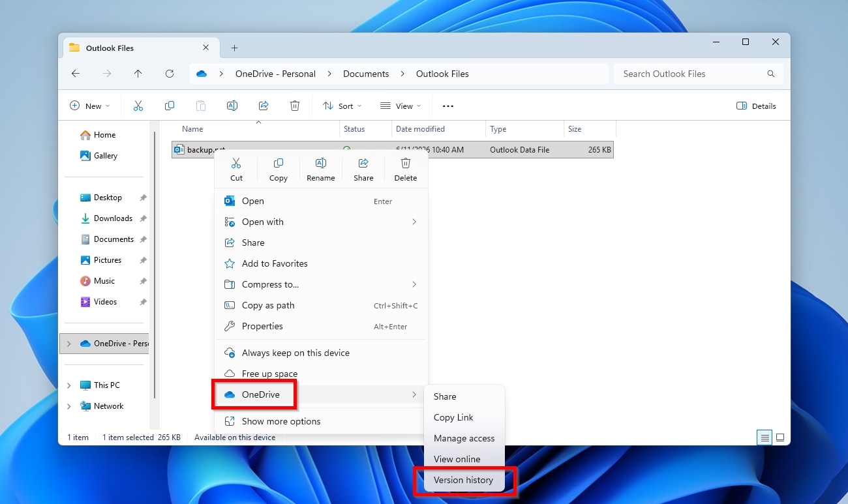Image resolution: width=848 pixels, height=504 pixels.
Task: Select Properties in context menu
Action: (x=321, y=326)
